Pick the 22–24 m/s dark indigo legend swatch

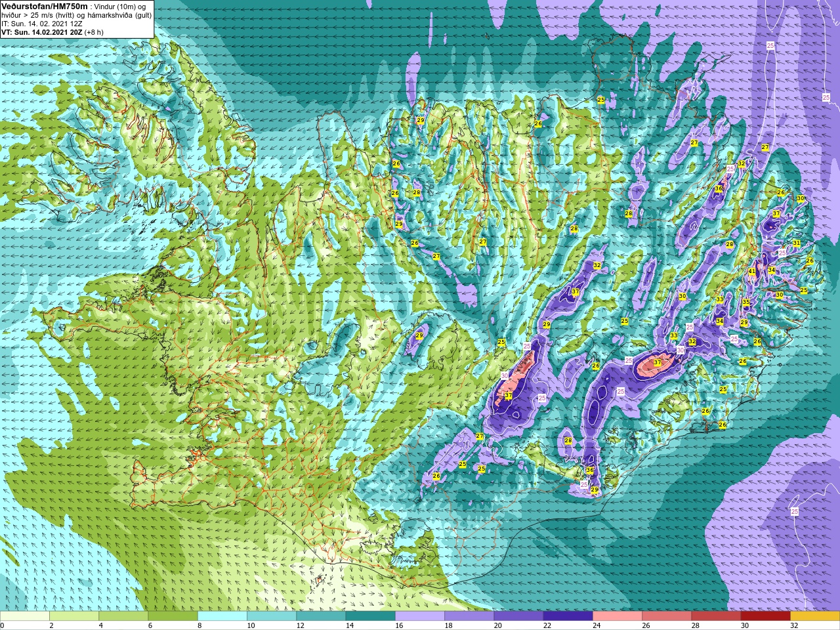click(x=568, y=616)
